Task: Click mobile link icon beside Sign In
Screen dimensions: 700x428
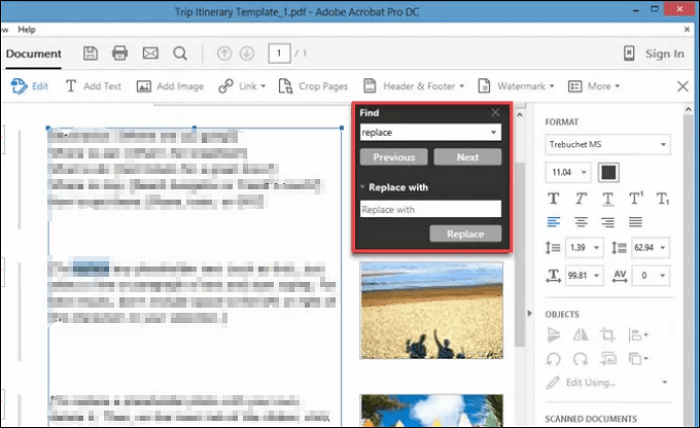Action: click(x=629, y=54)
